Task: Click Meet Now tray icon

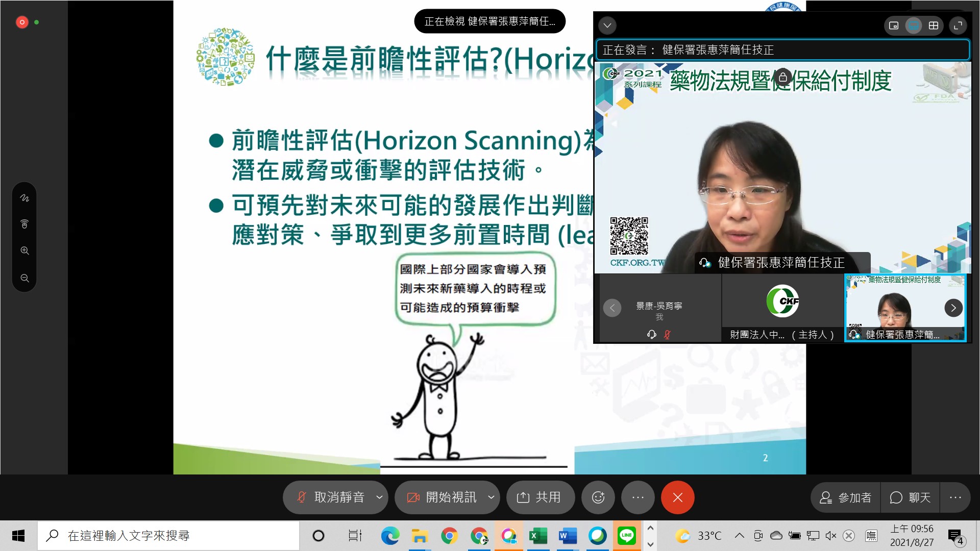Action: 758,536
